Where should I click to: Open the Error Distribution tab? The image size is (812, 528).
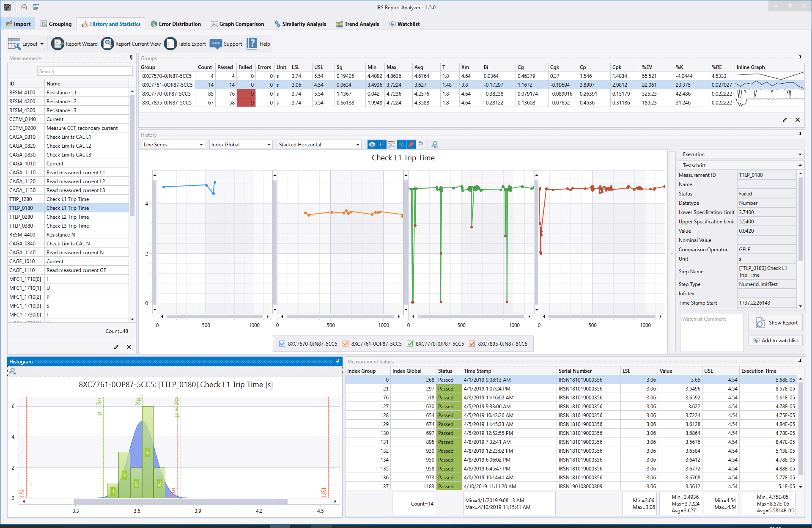tap(176, 24)
